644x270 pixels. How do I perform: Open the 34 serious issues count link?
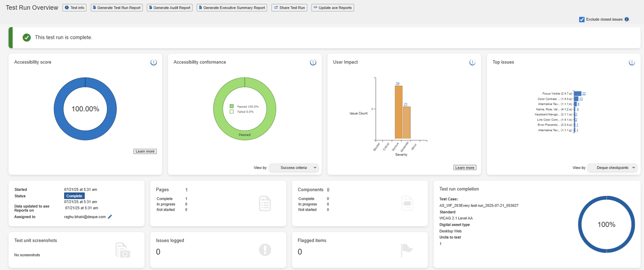click(398, 83)
